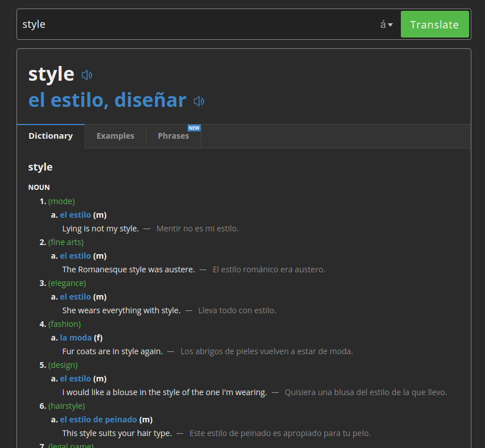Open the accented character picker
This screenshot has width=485, height=448.
[386, 24]
